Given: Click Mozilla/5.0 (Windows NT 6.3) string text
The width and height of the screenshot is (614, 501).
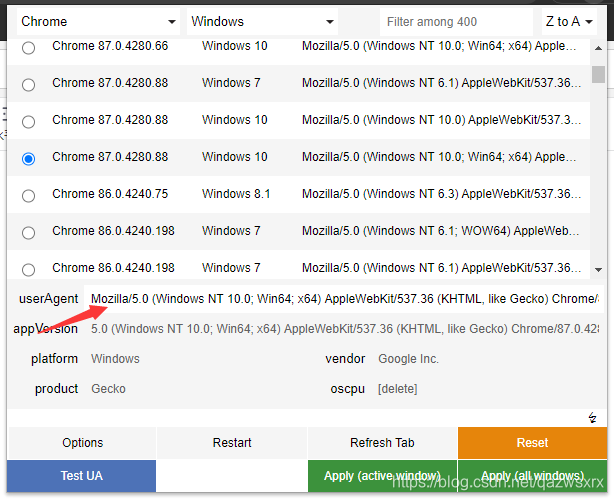Looking at the screenshot, I should (x=441, y=194).
